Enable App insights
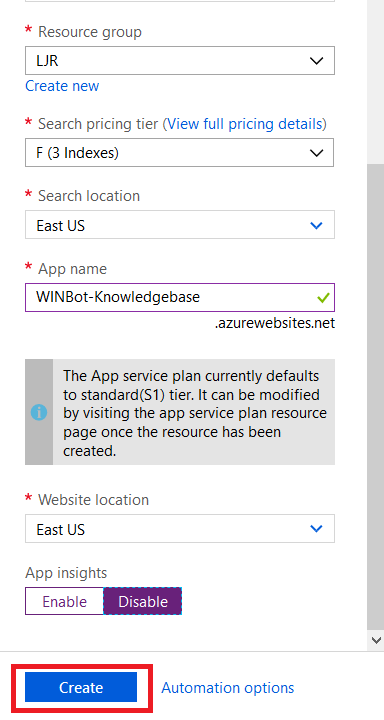384x720 pixels. pos(64,601)
